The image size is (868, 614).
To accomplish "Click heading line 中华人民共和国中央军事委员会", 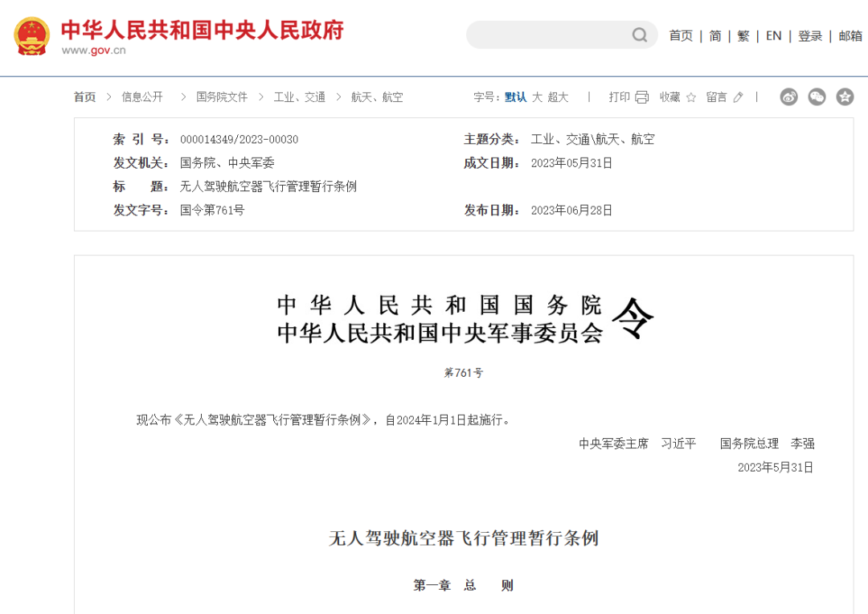I will (x=440, y=333).
